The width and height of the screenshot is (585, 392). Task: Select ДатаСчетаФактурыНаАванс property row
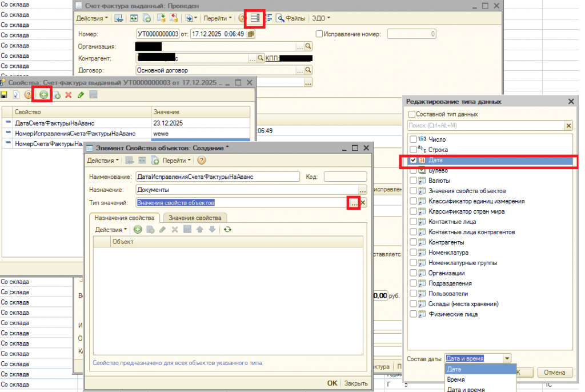pos(126,123)
